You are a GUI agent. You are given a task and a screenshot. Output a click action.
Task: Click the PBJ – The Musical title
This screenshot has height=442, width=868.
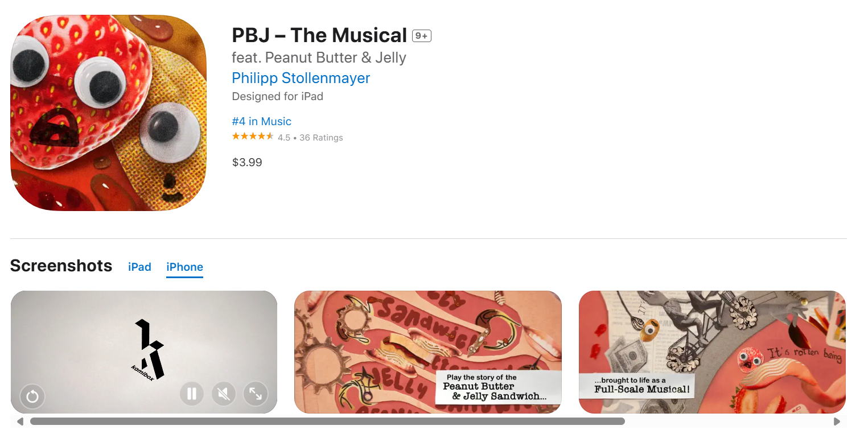319,35
